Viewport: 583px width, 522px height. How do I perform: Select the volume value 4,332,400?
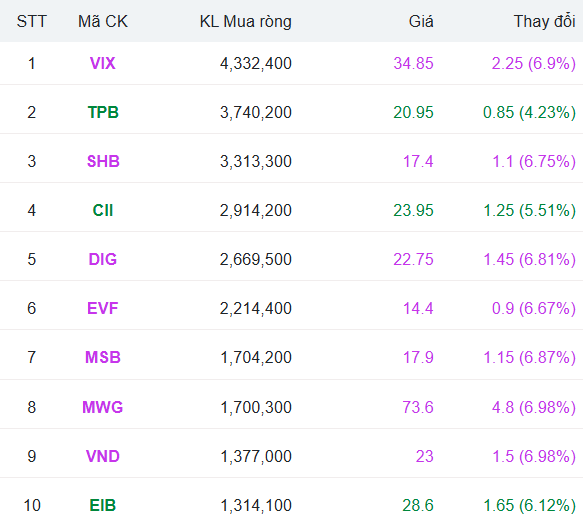(256, 64)
